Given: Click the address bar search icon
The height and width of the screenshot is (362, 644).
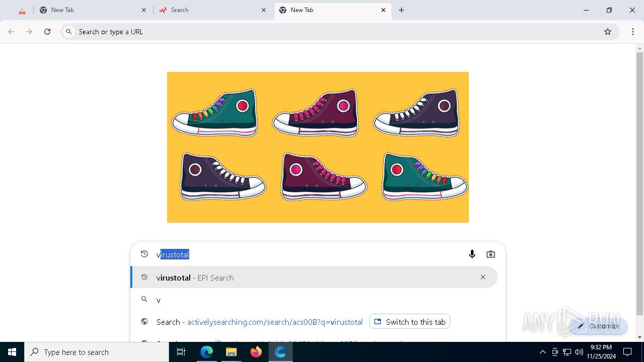Looking at the screenshot, I should (69, 32).
